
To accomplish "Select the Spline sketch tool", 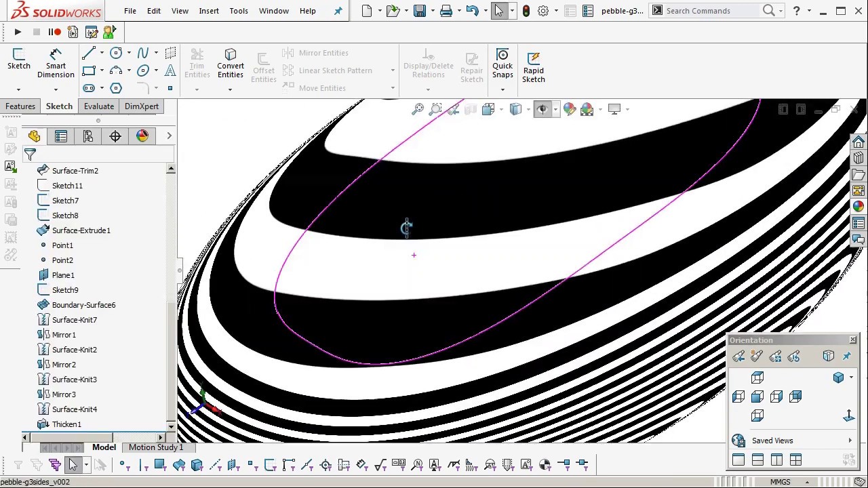I will [142, 53].
